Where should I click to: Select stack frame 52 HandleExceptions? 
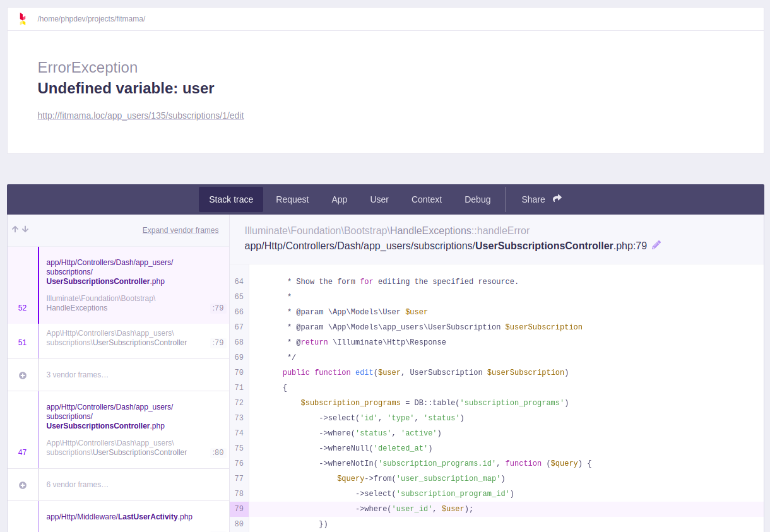pos(126,284)
